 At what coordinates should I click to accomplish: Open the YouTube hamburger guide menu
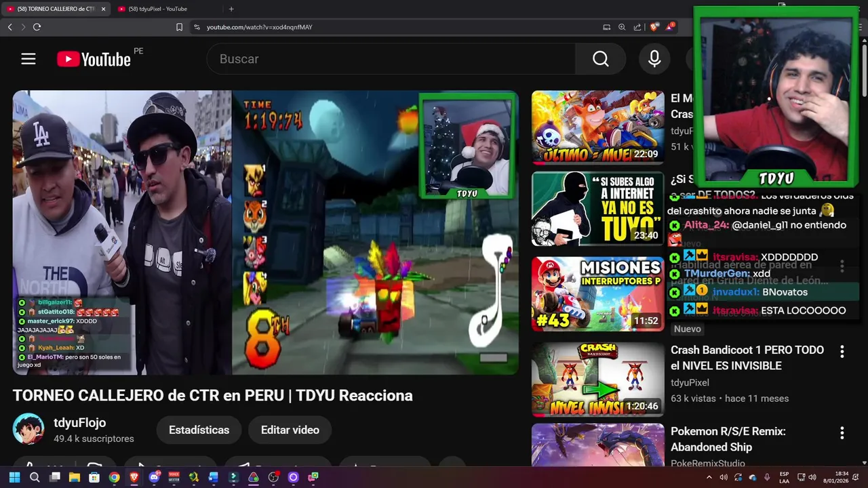tap(28, 59)
